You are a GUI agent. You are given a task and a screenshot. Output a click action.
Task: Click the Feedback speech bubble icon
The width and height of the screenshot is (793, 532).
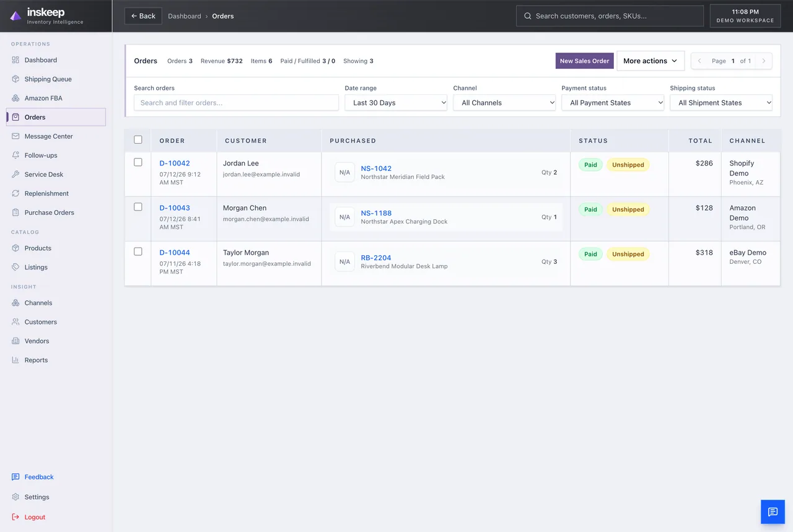pos(16,477)
